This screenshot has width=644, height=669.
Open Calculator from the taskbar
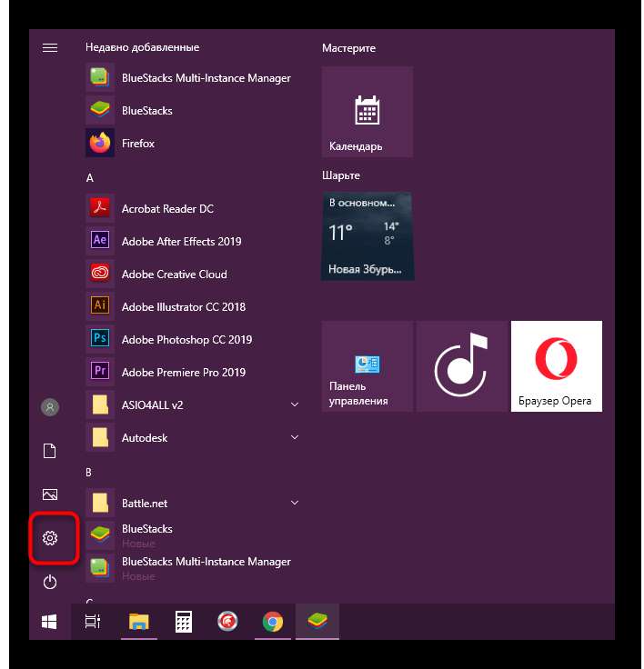[184, 622]
